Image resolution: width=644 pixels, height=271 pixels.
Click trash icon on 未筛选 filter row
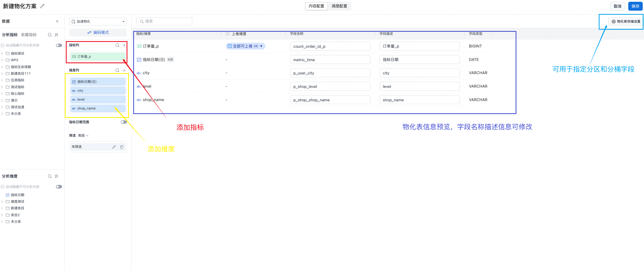click(x=122, y=147)
